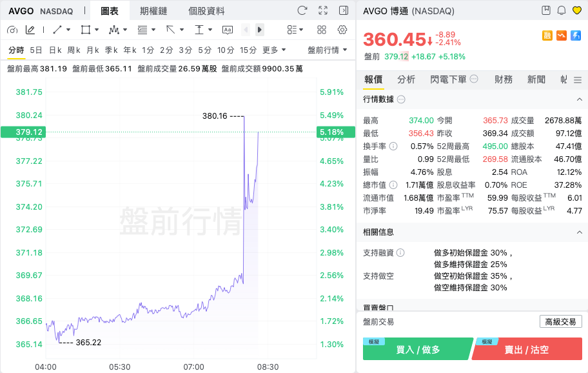The height and width of the screenshot is (373, 588).
Task: Click the notes bookmark icon beside bell
Action: (546, 10)
